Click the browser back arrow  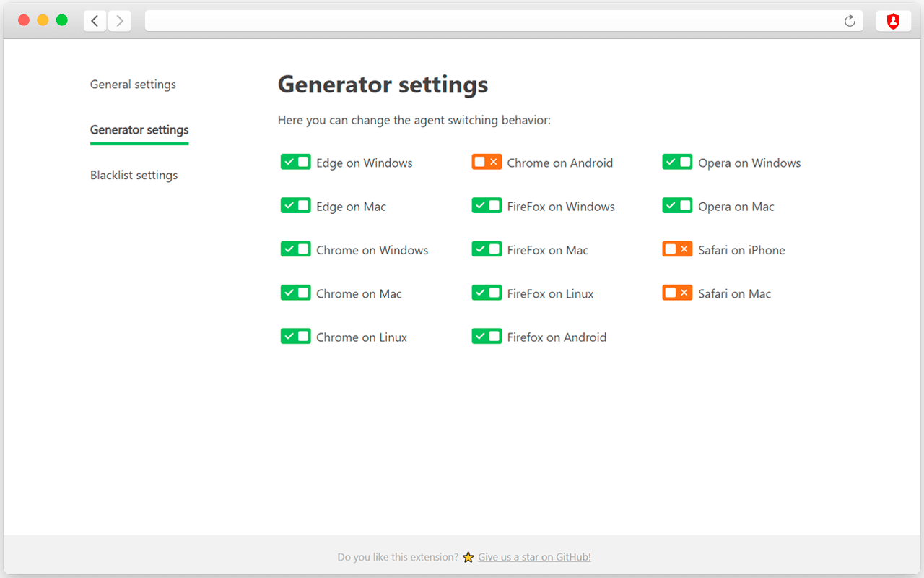coord(95,20)
